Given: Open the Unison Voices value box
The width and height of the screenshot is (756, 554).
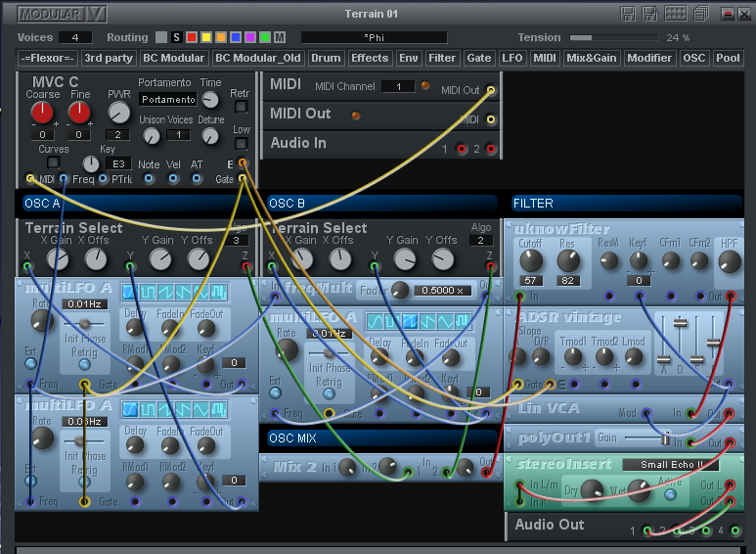Looking at the screenshot, I should (x=178, y=135).
